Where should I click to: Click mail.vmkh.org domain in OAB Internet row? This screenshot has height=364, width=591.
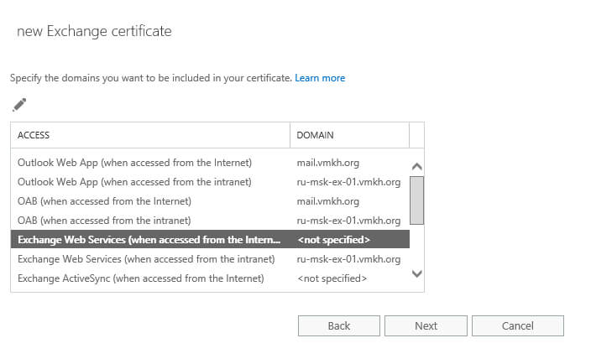(x=328, y=201)
